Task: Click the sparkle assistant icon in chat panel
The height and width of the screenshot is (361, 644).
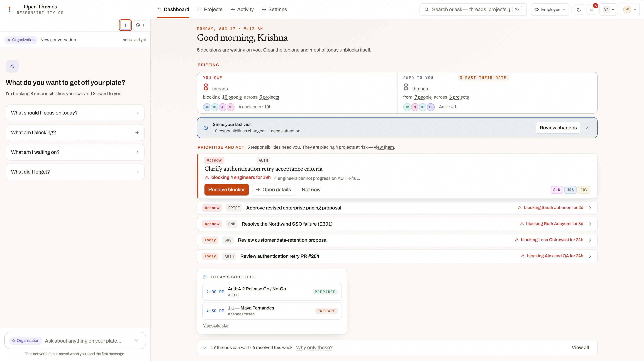Action: (12, 66)
